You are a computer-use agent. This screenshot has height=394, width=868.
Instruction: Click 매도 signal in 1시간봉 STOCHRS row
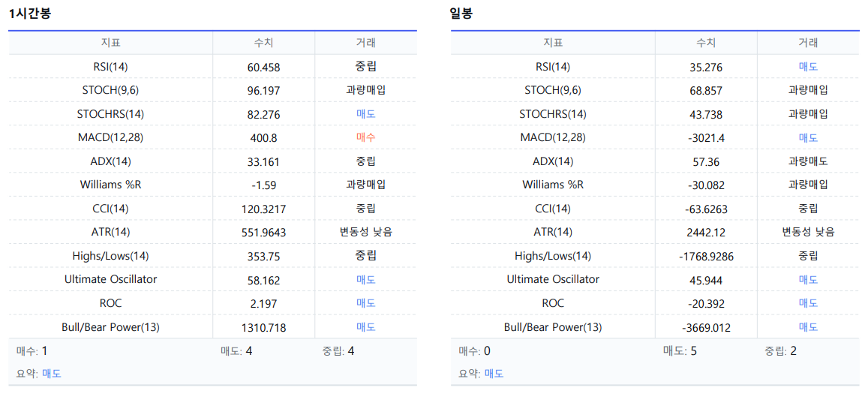click(365, 114)
